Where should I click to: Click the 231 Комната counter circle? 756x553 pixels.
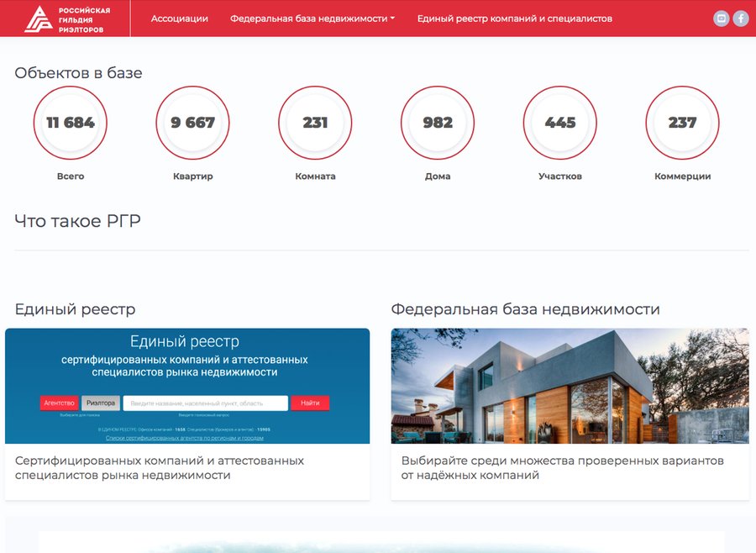(x=315, y=123)
